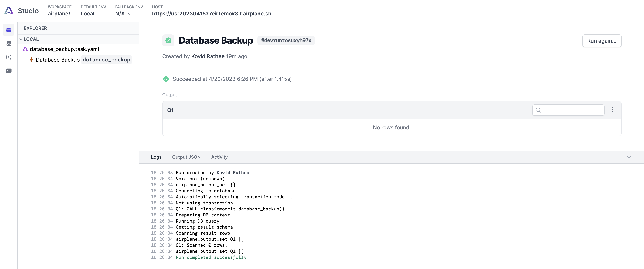This screenshot has height=269, width=644.
Task: Click the Airplane icon beside database_backup.task.yaml
Action: [25, 49]
